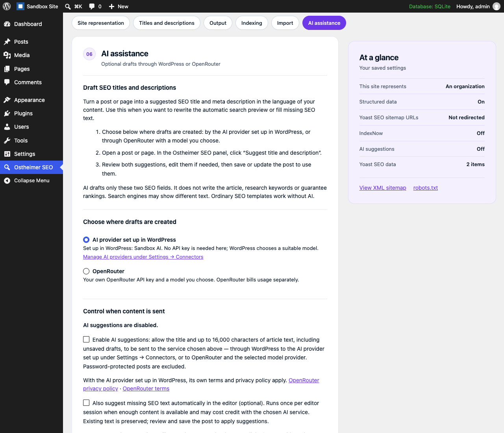Click the Media icon in sidebar
The image size is (504, 433).
(x=7, y=55)
